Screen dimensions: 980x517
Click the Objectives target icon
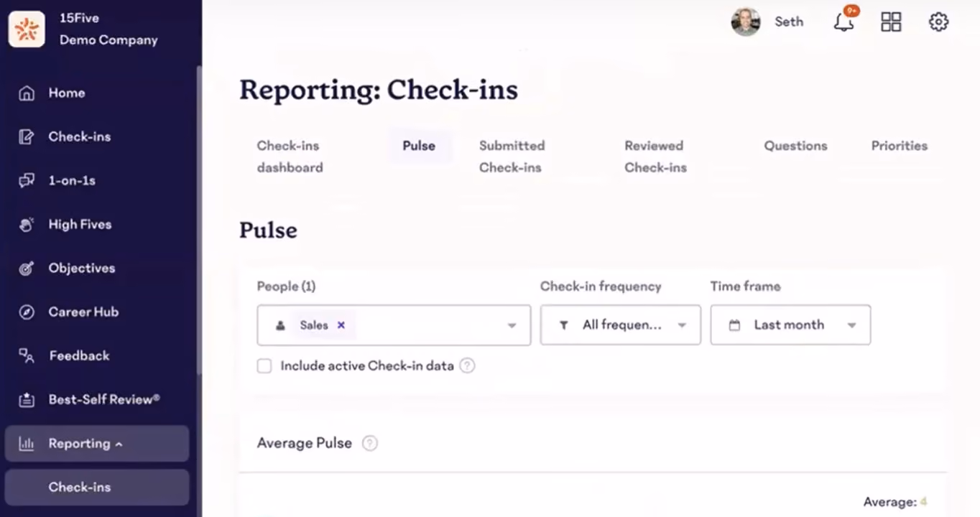27,269
